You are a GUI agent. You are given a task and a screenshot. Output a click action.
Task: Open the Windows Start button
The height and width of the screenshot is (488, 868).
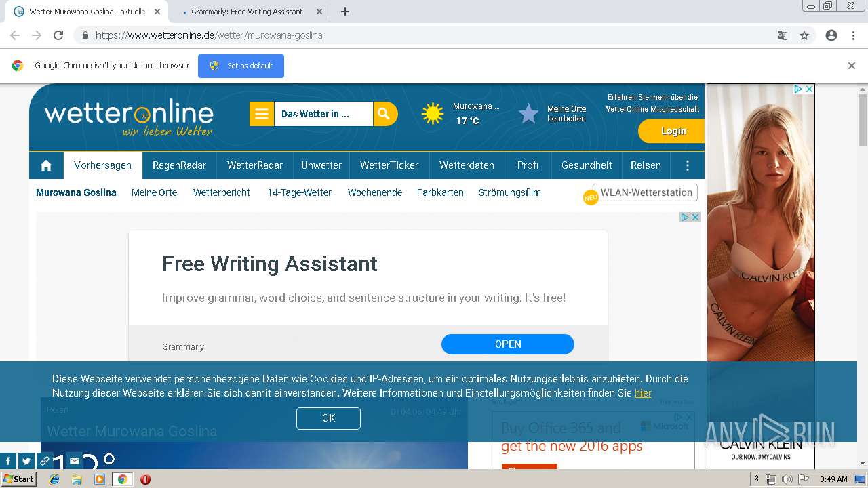coord(19,479)
